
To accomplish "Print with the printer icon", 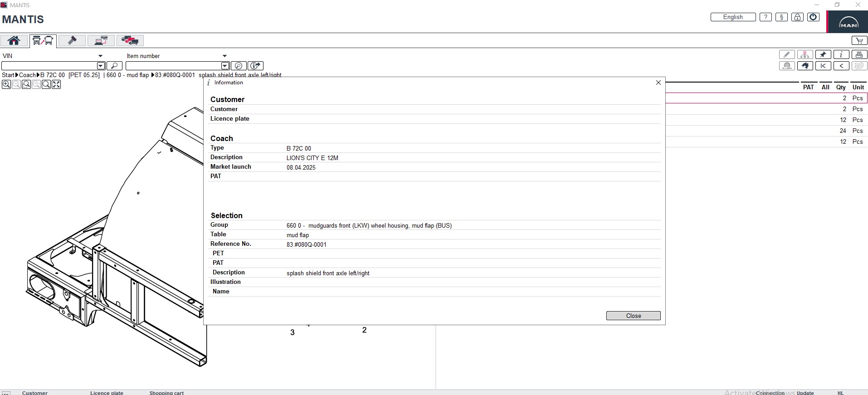I will (x=859, y=55).
